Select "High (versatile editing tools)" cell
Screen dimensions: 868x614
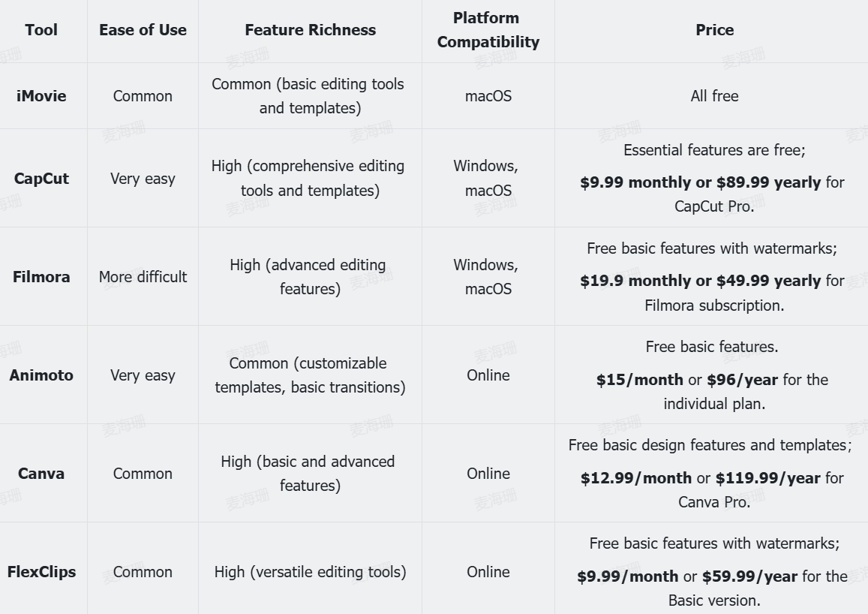[x=310, y=572]
